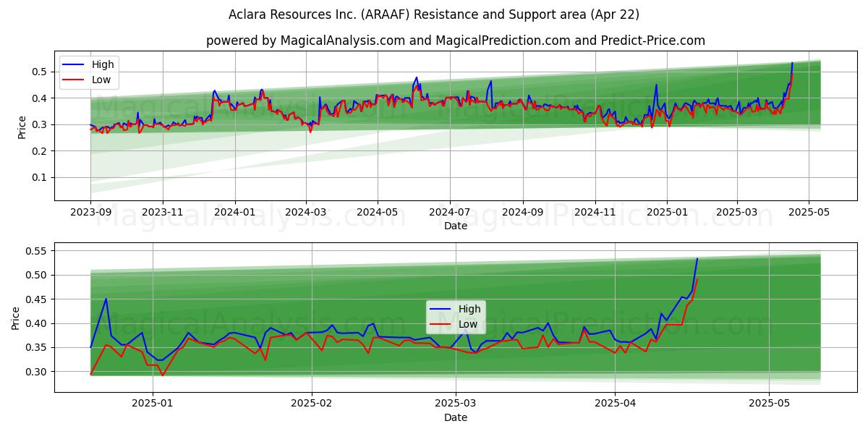Click the '2024-09' date tick label
Screen dimensions: 868x434
point(522,213)
